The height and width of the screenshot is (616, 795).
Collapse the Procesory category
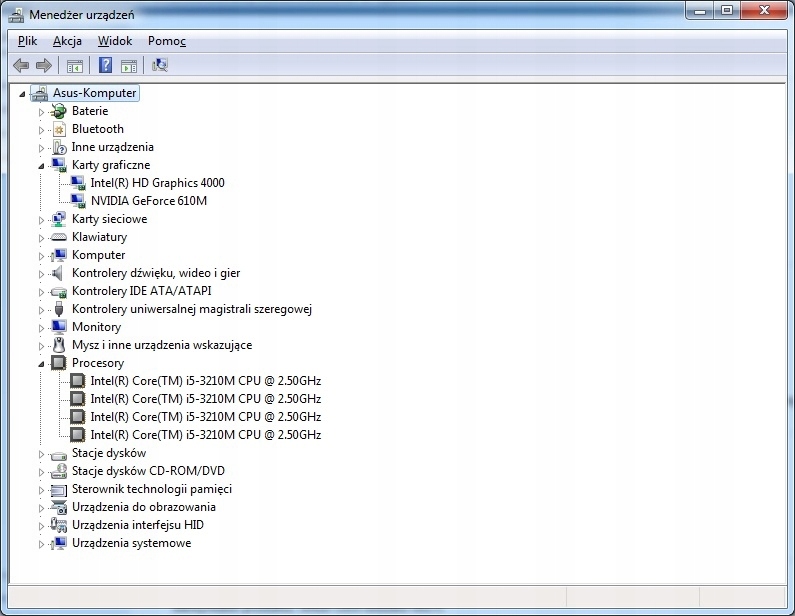pos(42,364)
